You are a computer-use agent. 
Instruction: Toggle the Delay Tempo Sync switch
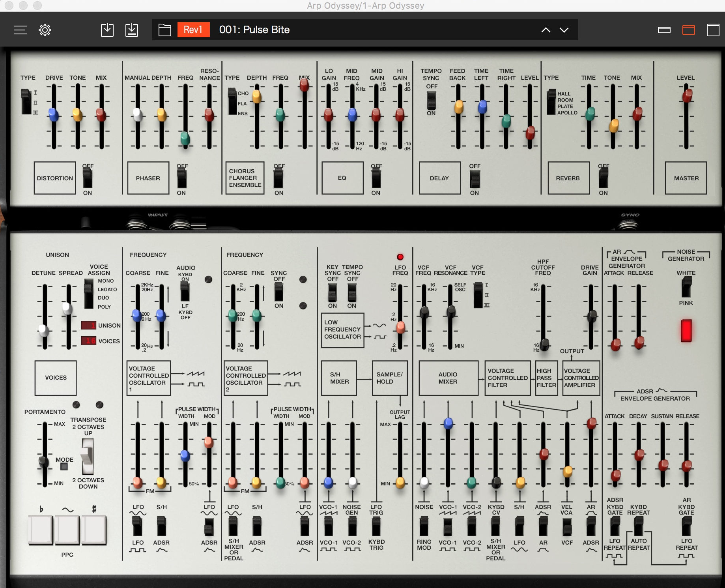coord(432,101)
